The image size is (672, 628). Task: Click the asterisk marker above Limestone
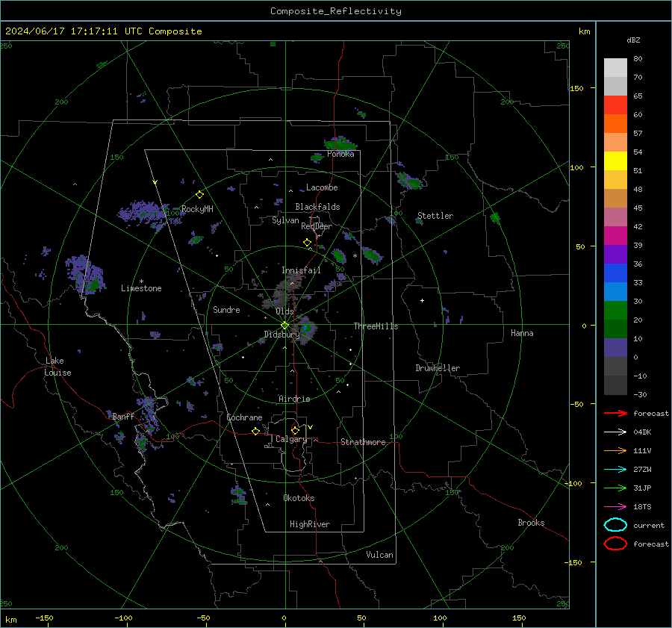click(141, 282)
